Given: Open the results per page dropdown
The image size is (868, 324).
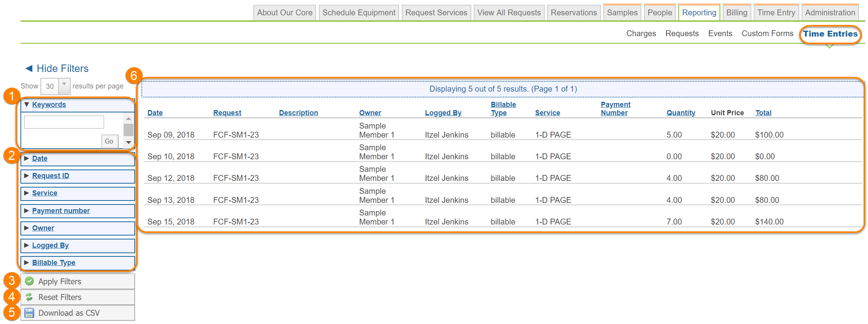Looking at the screenshot, I should (x=64, y=86).
